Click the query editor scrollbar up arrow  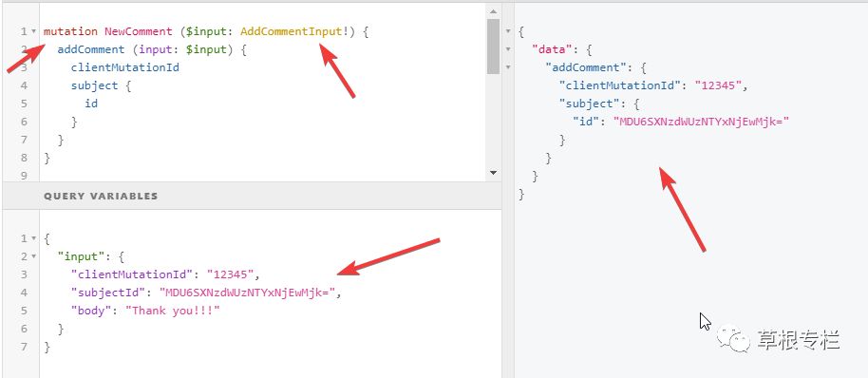click(493, 11)
